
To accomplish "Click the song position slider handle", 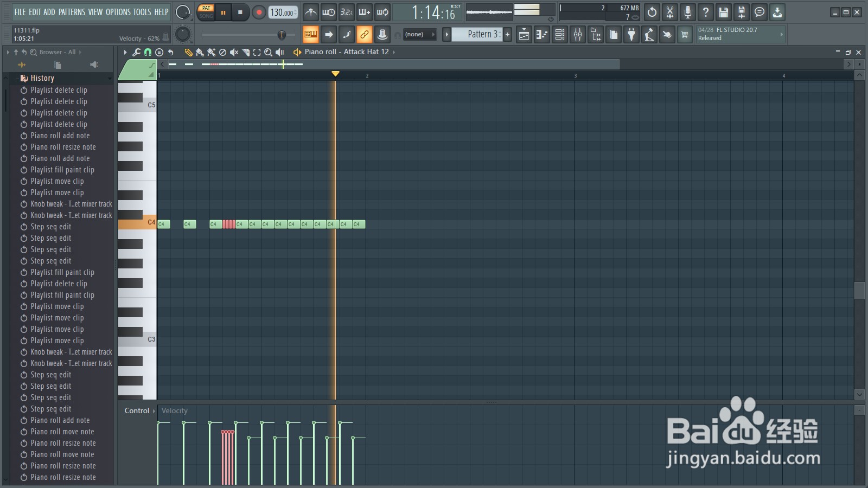I will coord(282,35).
